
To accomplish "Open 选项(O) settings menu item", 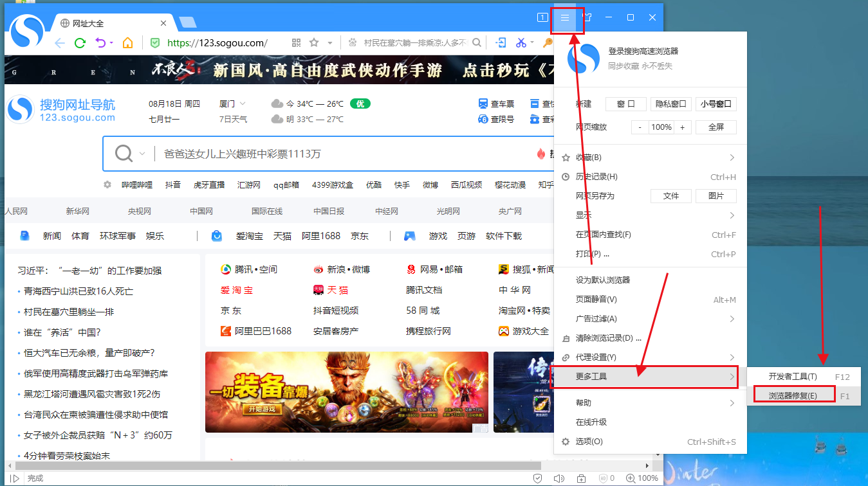I will coord(651,442).
